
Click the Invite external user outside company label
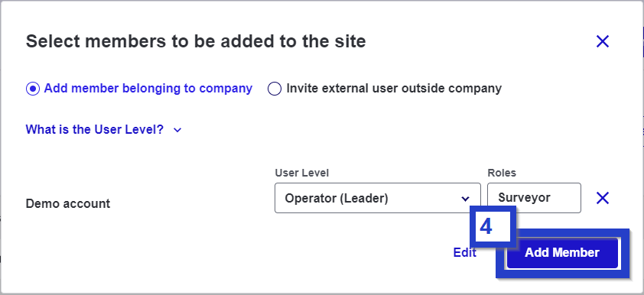coord(394,89)
